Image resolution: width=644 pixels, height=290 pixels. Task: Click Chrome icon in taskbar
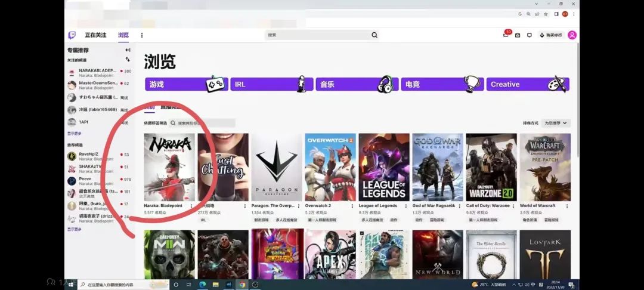click(x=242, y=284)
